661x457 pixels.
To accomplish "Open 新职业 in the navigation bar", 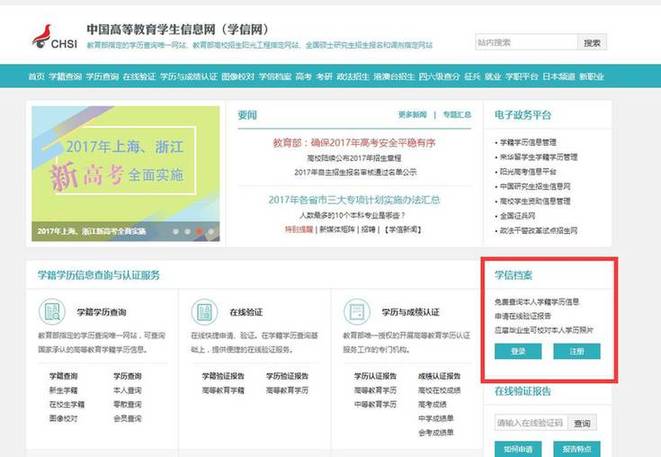I will [x=592, y=76].
